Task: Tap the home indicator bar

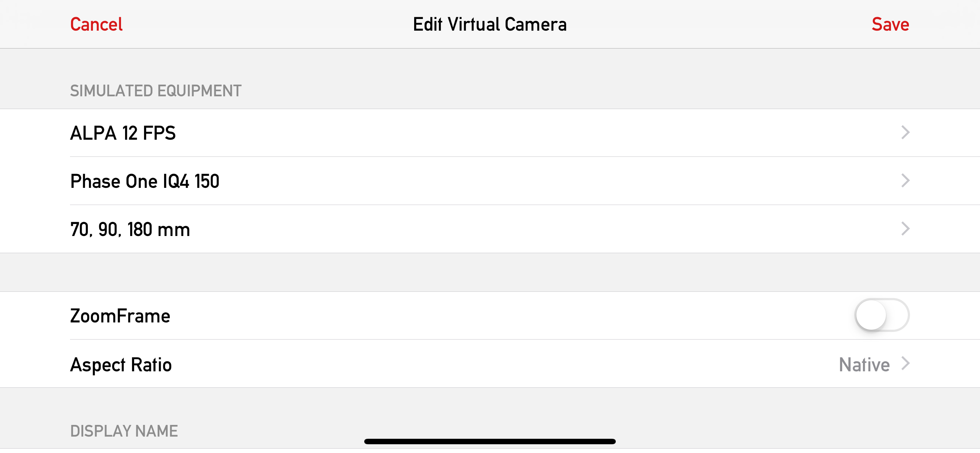Action: point(490,442)
